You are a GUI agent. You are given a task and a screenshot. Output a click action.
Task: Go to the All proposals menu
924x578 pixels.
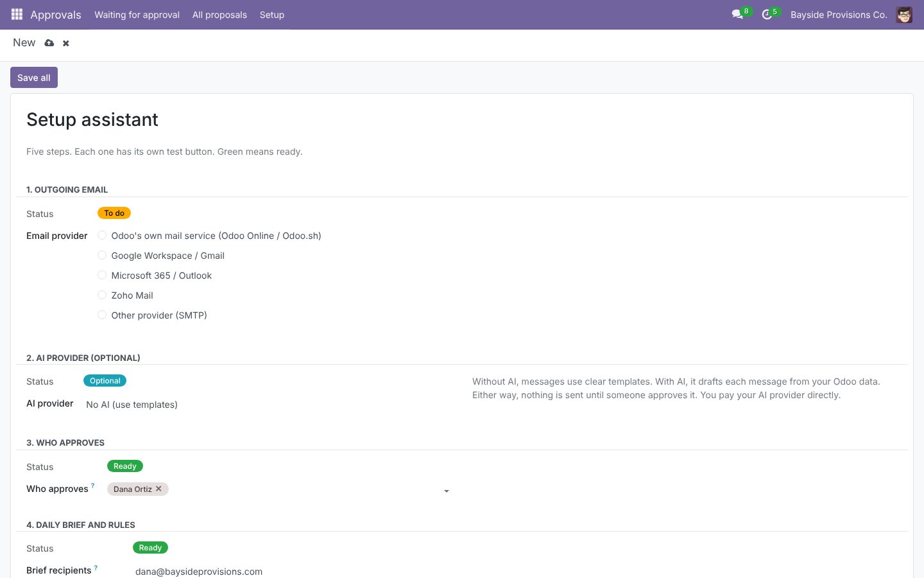tap(219, 15)
